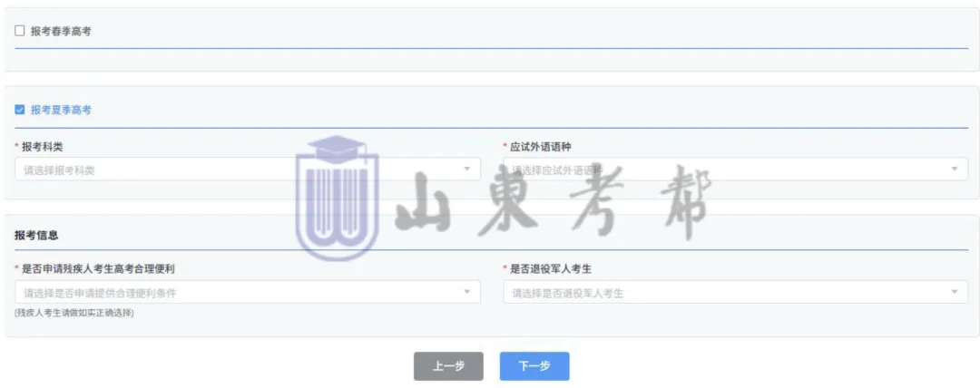This screenshot has height=388, width=980.
Task: Click the 报考夏季高考 label text
Action: 61,110
